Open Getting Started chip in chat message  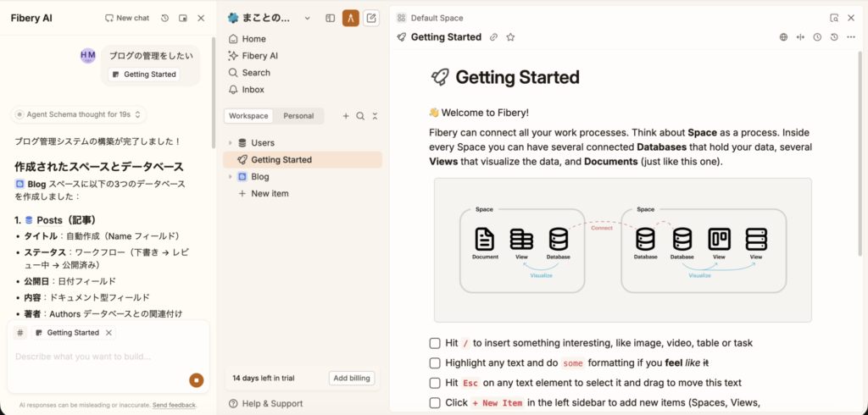tap(144, 75)
